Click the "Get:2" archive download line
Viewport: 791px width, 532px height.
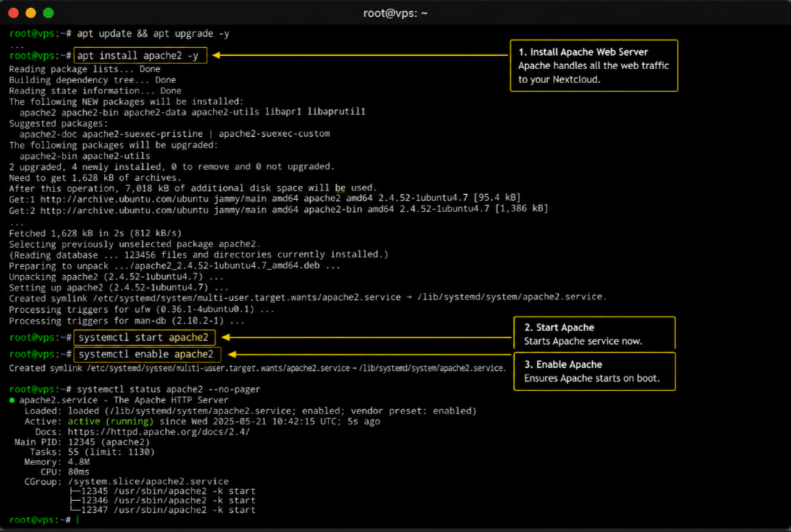278,208
